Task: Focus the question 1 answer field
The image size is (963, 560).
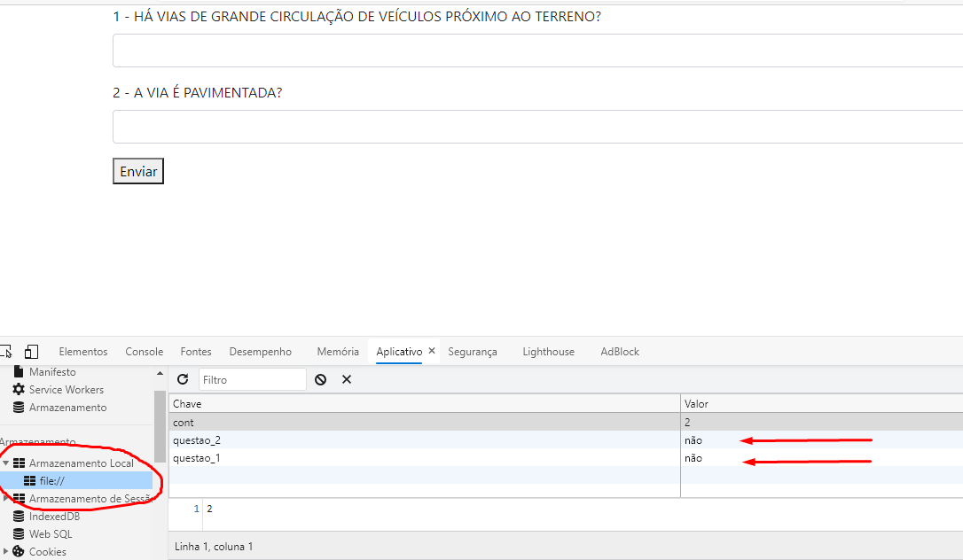Action: (537, 51)
